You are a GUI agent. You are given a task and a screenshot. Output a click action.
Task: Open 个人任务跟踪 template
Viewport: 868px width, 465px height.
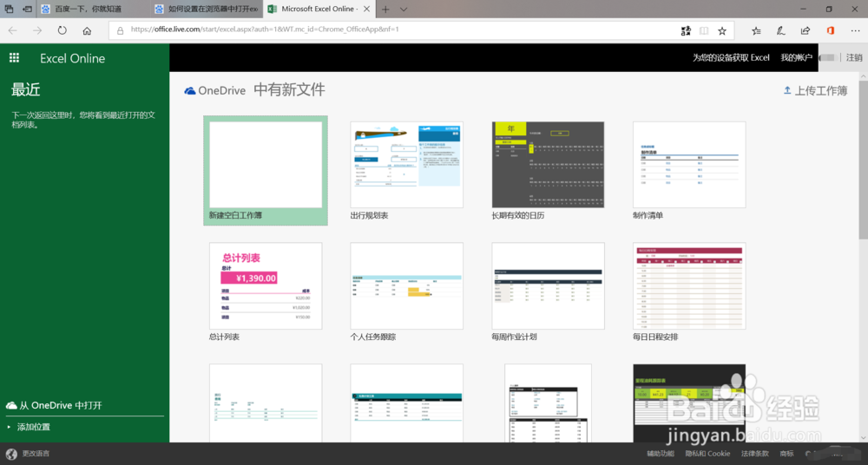pos(407,291)
